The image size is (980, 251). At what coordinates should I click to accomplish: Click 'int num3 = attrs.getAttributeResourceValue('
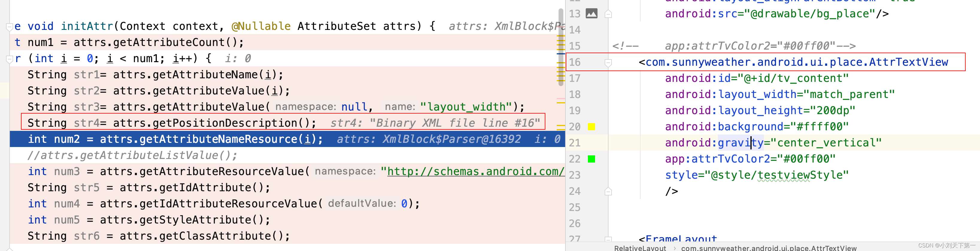(x=169, y=171)
